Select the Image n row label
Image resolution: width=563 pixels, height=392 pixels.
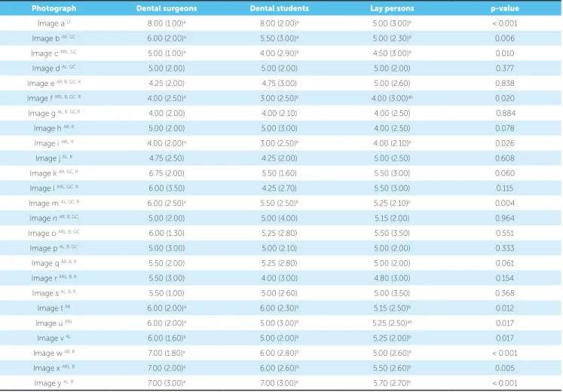[x=54, y=219]
